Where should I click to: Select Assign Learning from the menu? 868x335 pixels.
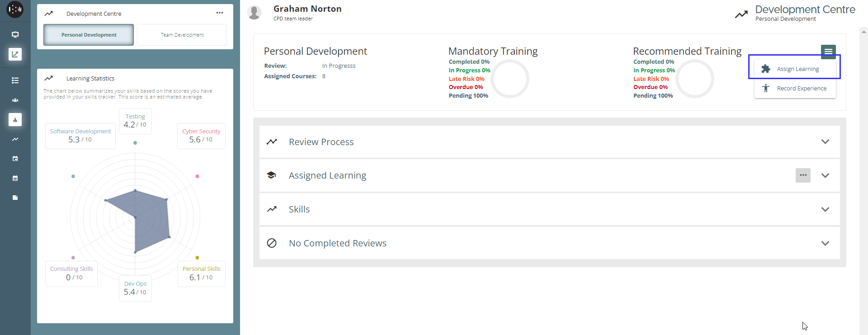click(797, 69)
